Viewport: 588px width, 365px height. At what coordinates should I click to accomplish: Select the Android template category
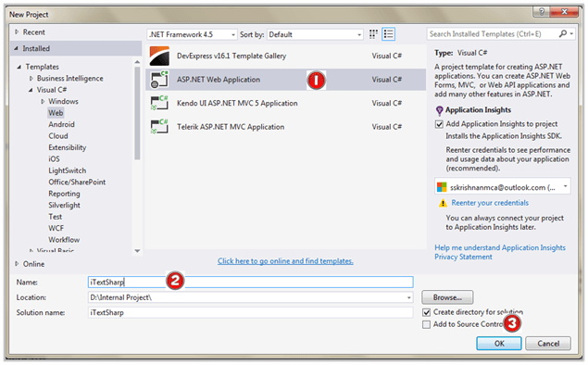61,124
